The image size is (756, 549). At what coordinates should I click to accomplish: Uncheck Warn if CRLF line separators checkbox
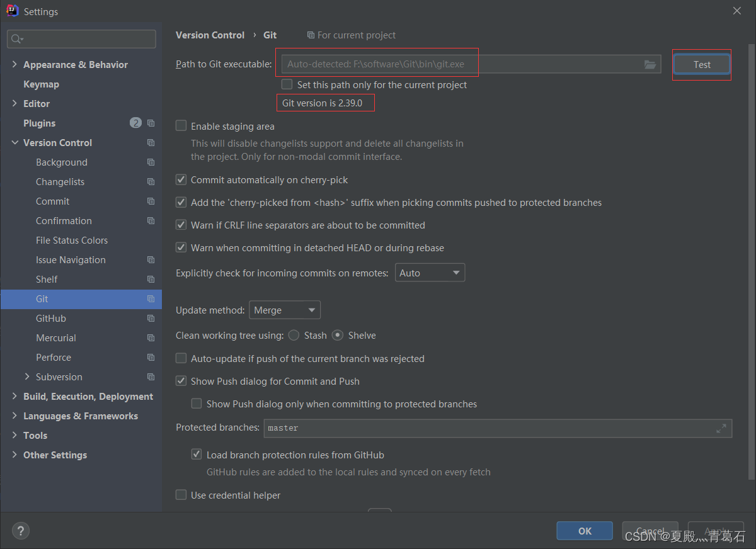point(181,225)
